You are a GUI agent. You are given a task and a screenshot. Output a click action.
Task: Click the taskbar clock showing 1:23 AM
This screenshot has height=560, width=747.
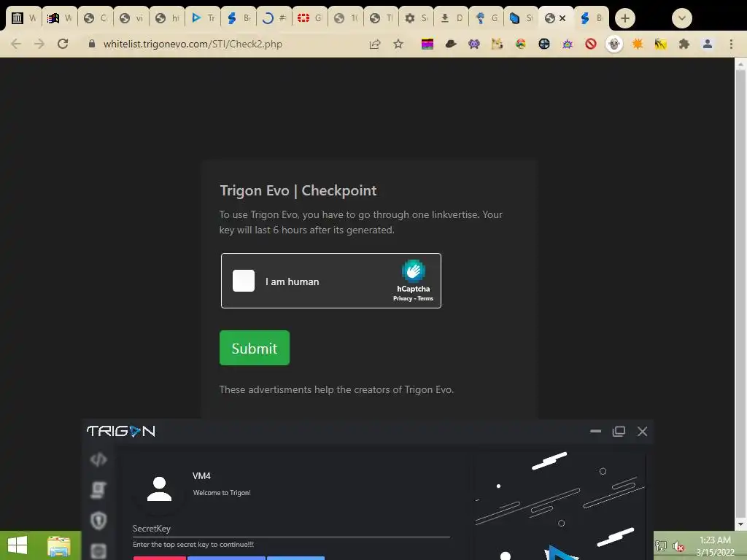pos(715,546)
